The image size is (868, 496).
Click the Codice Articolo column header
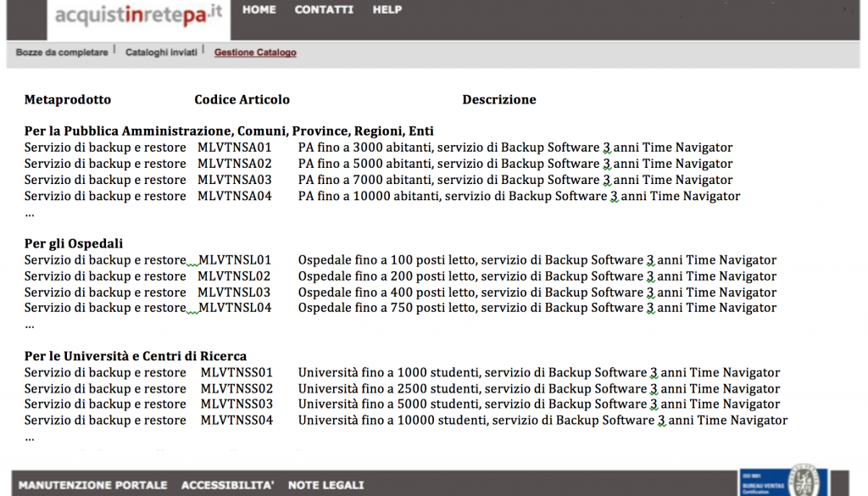[x=242, y=100]
